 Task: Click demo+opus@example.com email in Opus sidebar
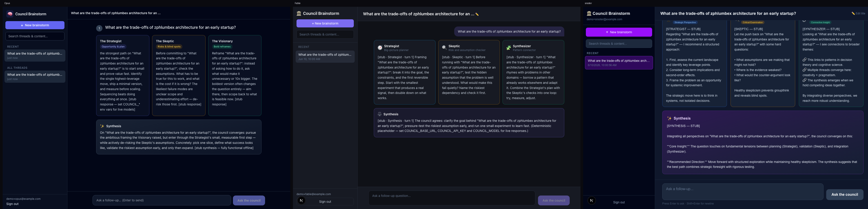[23, 199]
